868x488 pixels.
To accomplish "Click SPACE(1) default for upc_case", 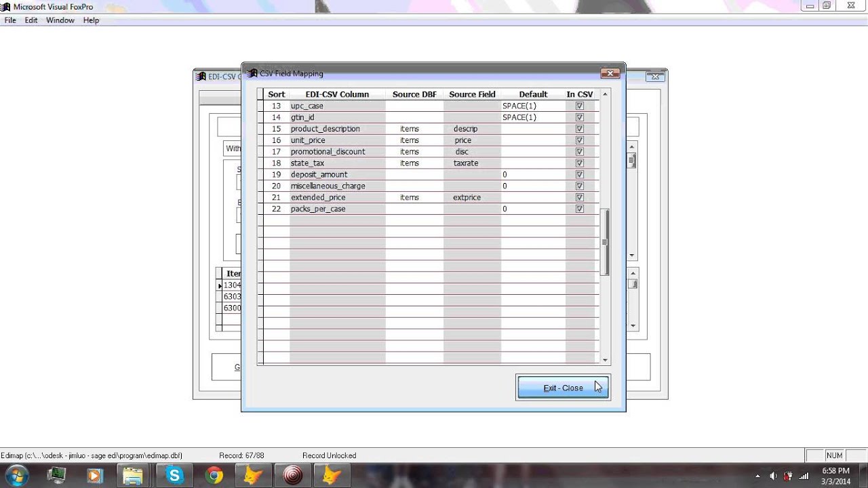I will (533, 106).
